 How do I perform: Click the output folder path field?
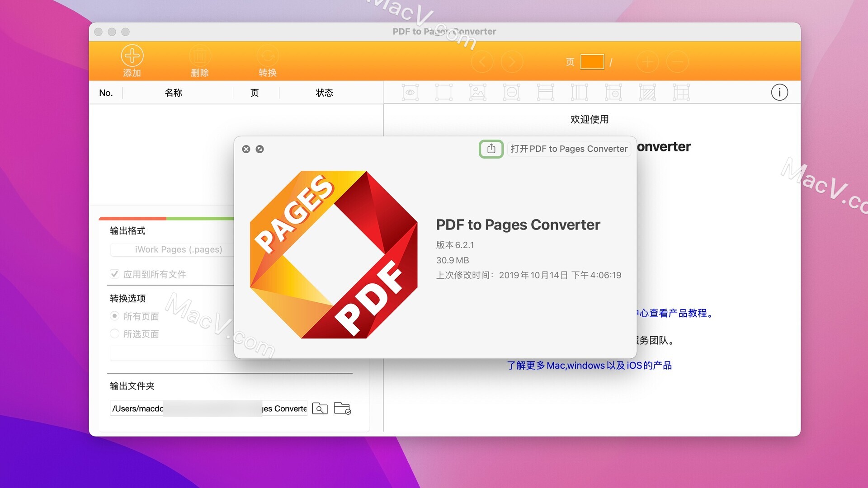click(x=209, y=408)
